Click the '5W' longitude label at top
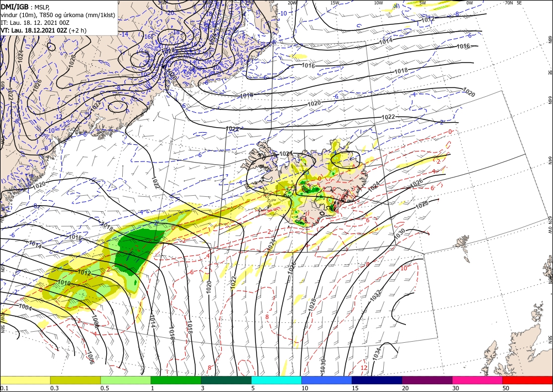553x392 pixels. (423, 3)
